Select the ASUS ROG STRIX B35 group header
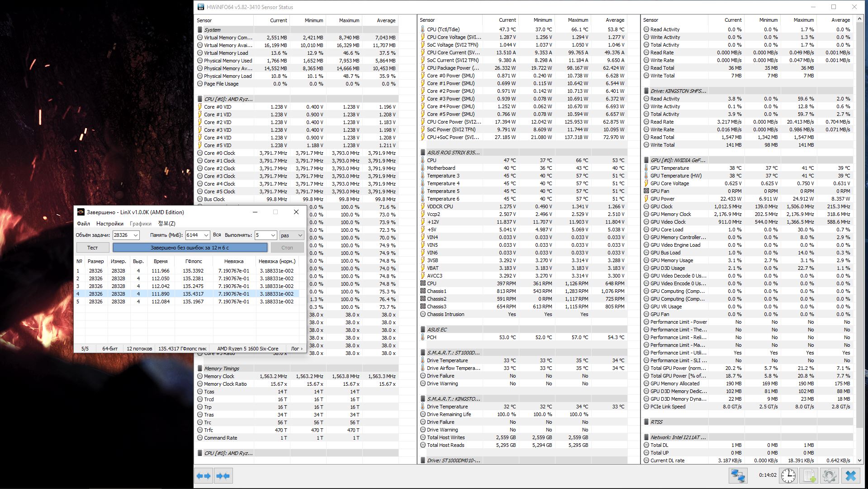This screenshot has height=489, width=868. pyautogui.click(x=523, y=153)
